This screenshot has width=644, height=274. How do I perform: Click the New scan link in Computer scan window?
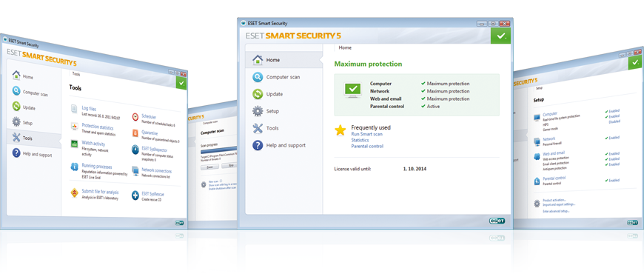(x=213, y=181)
